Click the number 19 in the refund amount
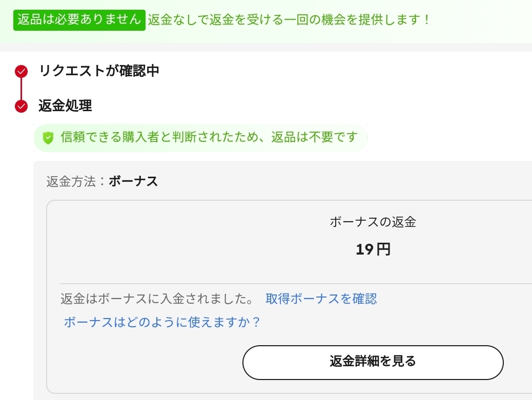The height and width of the screenshot is (400, 532). click(x=363, y=249)
